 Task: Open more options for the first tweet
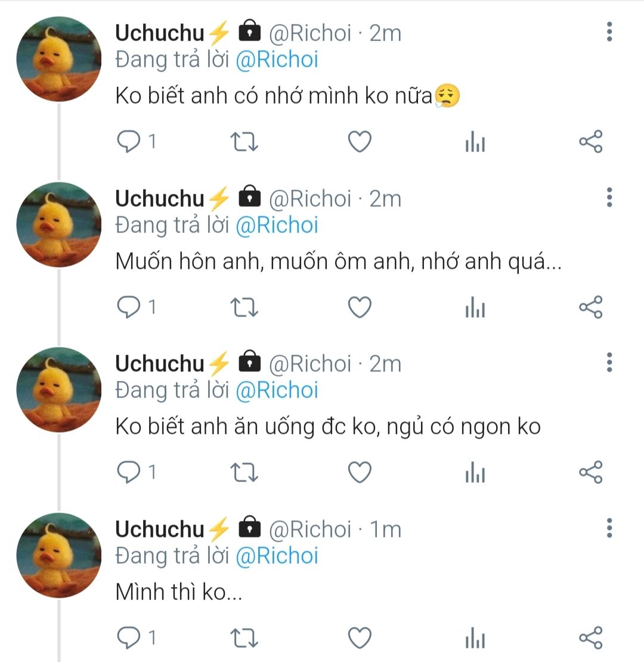609,32
